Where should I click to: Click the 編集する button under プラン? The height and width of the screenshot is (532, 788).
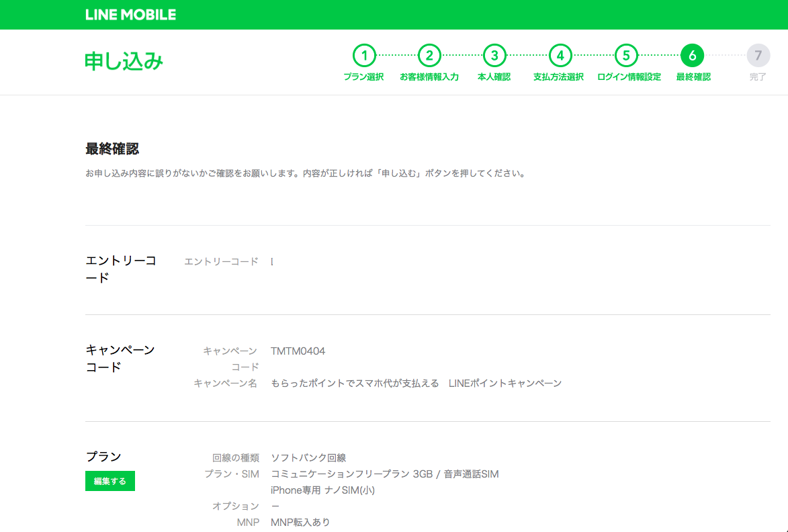(x=110, y=481)
